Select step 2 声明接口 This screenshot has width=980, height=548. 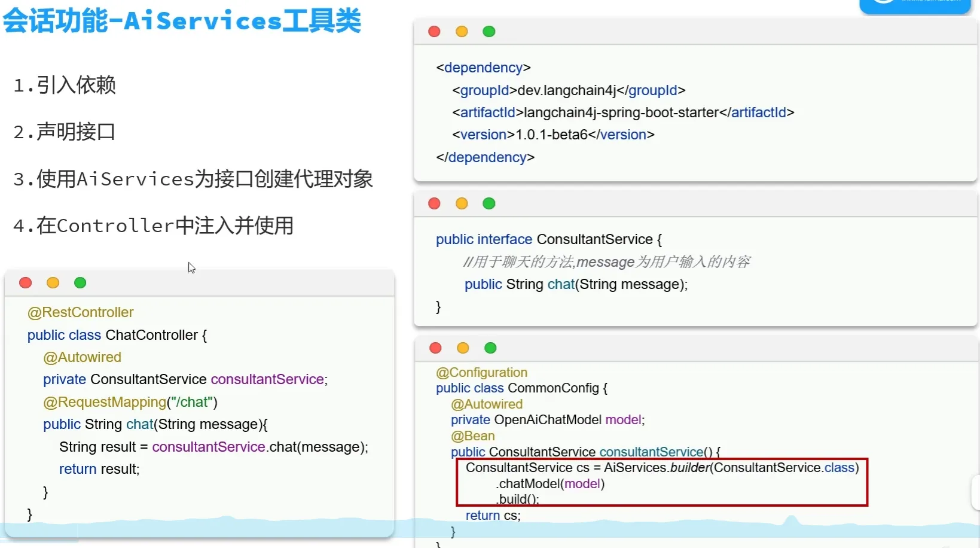65,132
